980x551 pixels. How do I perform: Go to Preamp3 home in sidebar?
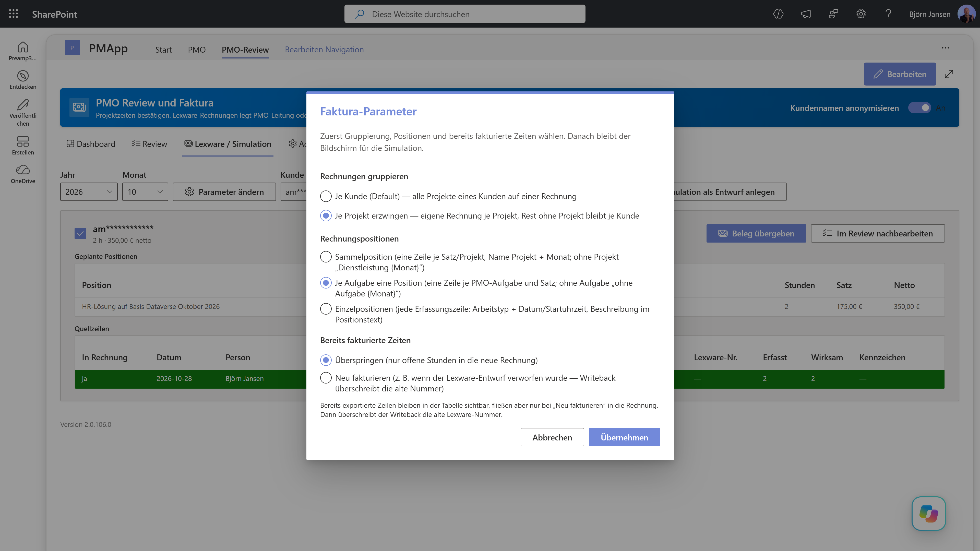[x=23, y=51]
